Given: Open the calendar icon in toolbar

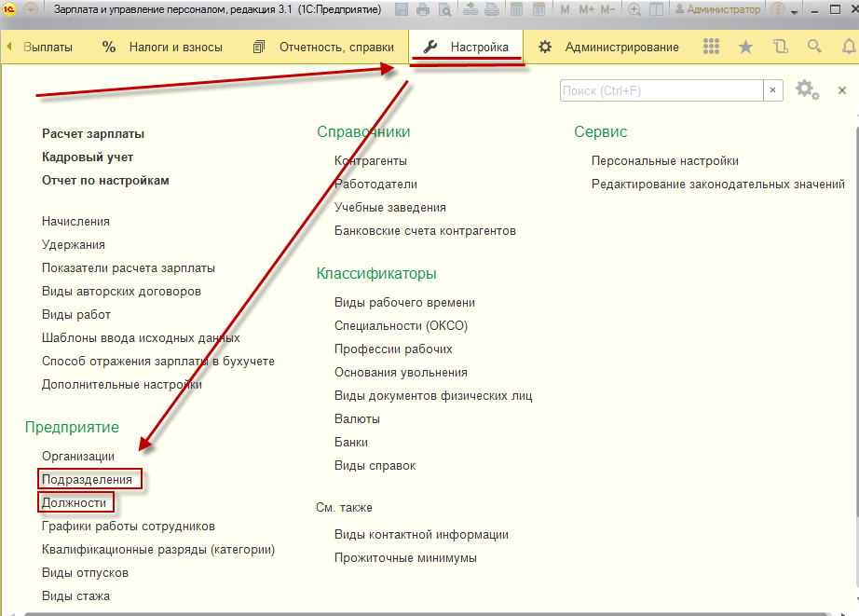Looking at the screenshot, I should click(x=539, y=10).
